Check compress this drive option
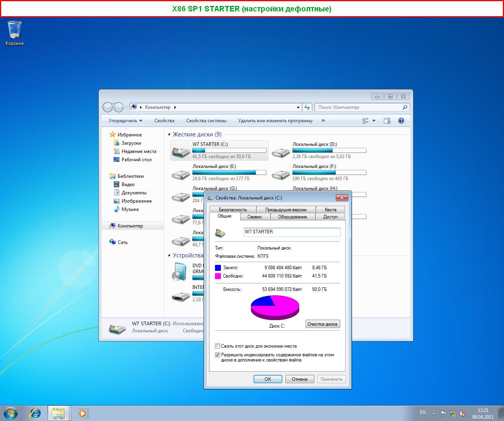 coord(217,346)
